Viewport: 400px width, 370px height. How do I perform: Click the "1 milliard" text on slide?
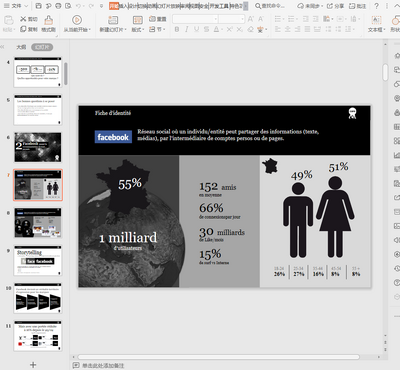128,238
